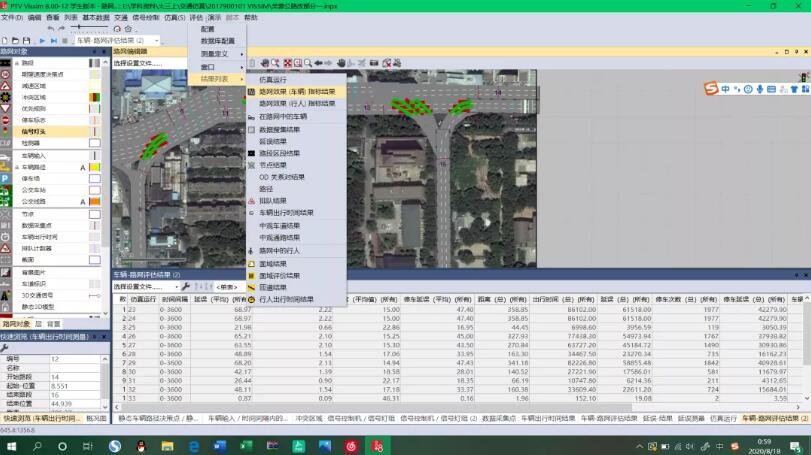Image resolution: width=811 pixels, height=455 pixels.
Task: Open File Explorer from taskbar
Action: 167,446
